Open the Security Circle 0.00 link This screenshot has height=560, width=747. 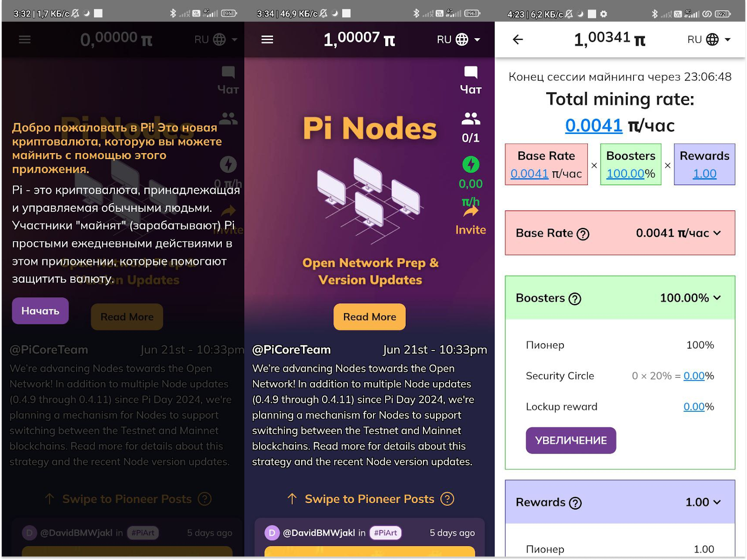(694, 376)
